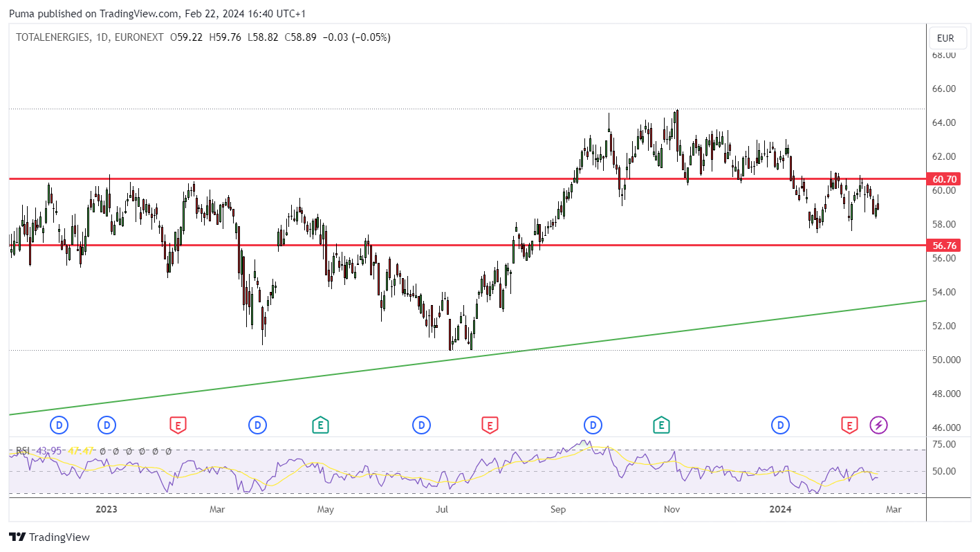980x552 pixels.
Task: Select the red 56.76 price level label
Action: point(944,246)
